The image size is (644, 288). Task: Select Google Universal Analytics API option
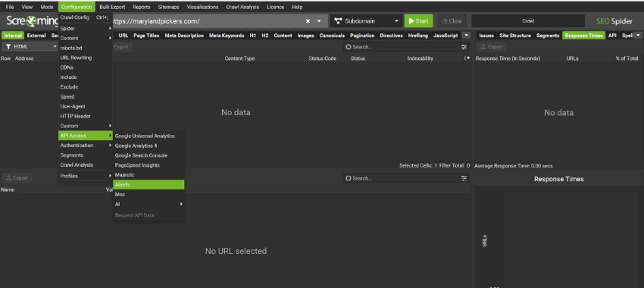(148, 136)
